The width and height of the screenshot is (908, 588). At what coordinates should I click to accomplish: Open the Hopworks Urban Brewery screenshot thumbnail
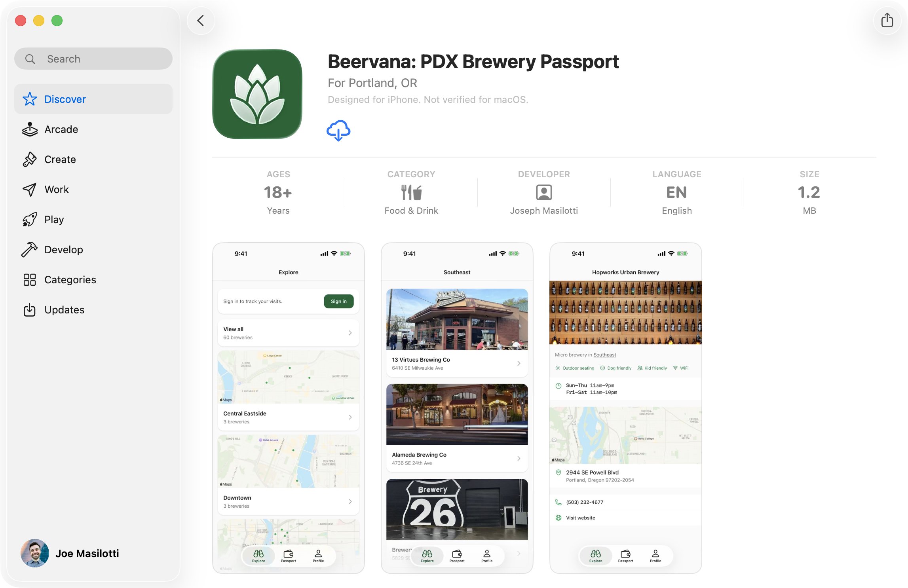coord(626,408)
